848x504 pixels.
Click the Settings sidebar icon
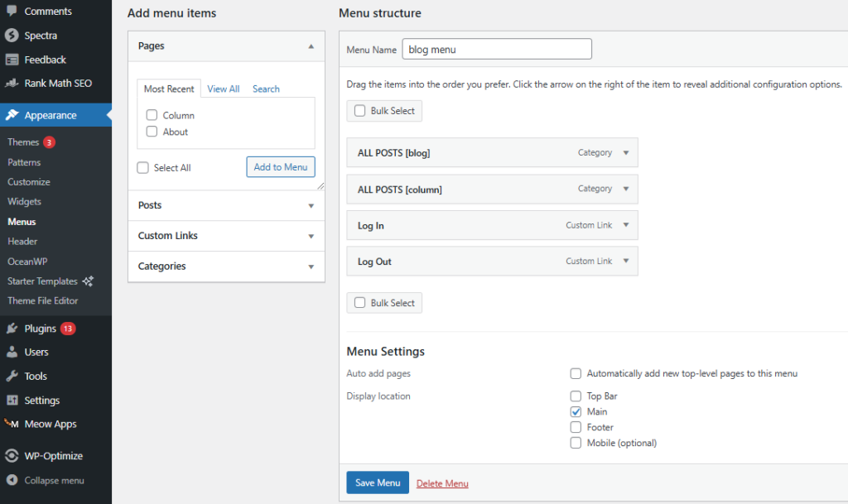coord(12,401)
